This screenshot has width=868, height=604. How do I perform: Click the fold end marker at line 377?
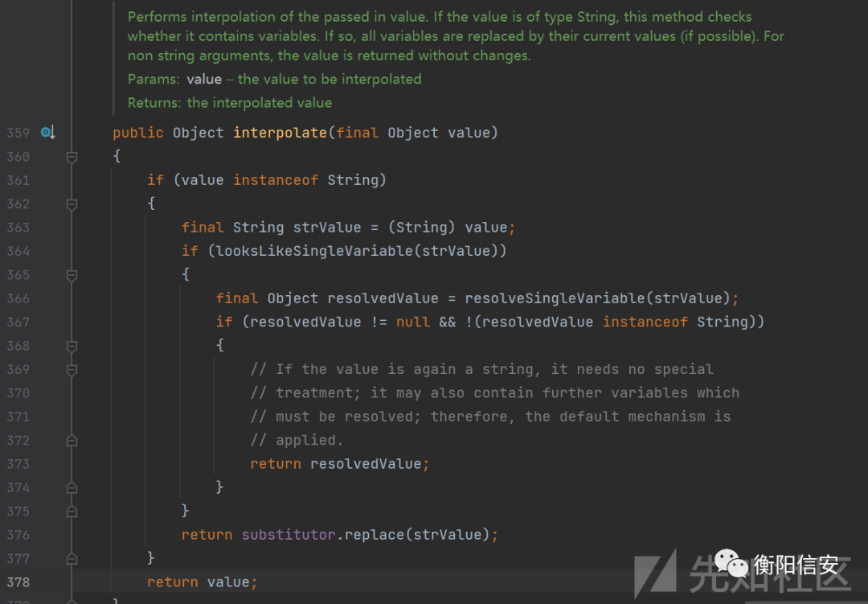tap(72, 558)
